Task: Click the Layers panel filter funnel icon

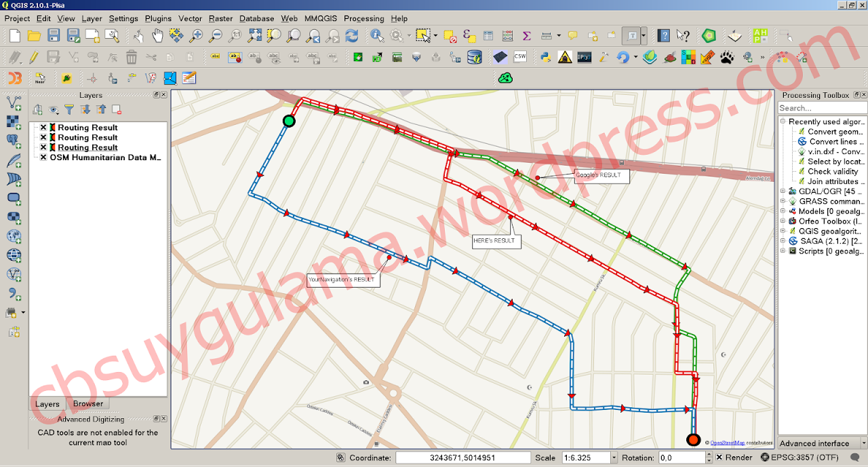Action: coord(68,109)
